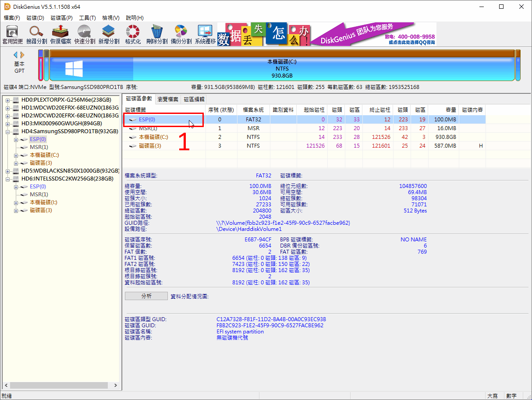
Task: Collapse the HD6:INTELSSDSC2KW256G8 node
Action: (8, 179)
